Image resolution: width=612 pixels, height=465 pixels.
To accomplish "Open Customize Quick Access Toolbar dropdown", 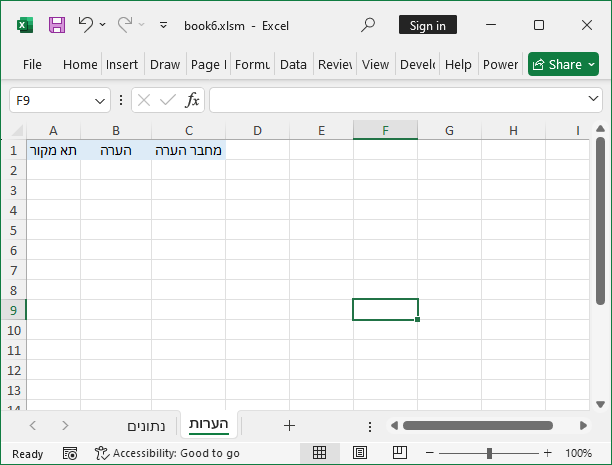I will point(163,25).
